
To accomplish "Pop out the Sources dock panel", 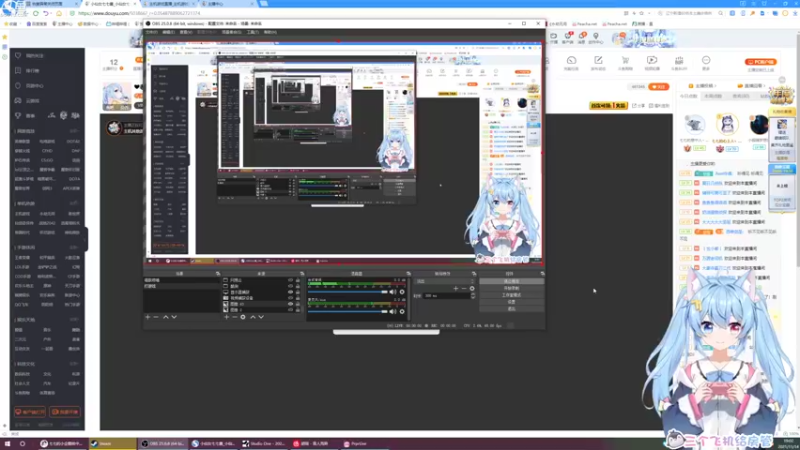I will coord(302,274).
